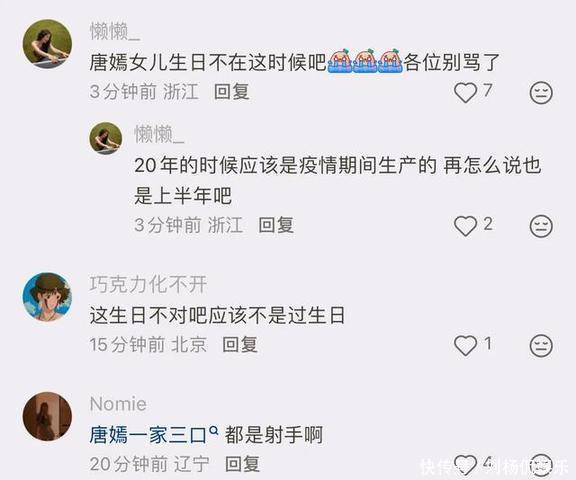Open the small 懒懒_ avatar in the reply
This screenshot has width=576, height=480.
[x=106, y=138]
